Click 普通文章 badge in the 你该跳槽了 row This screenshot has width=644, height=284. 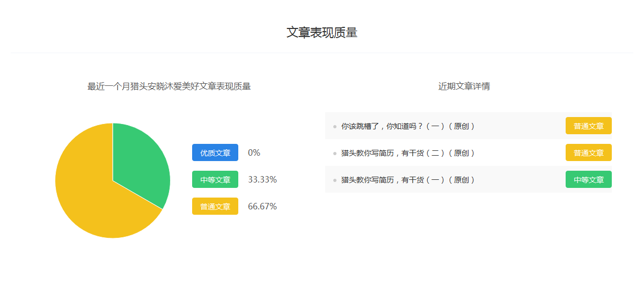(588, 126)
